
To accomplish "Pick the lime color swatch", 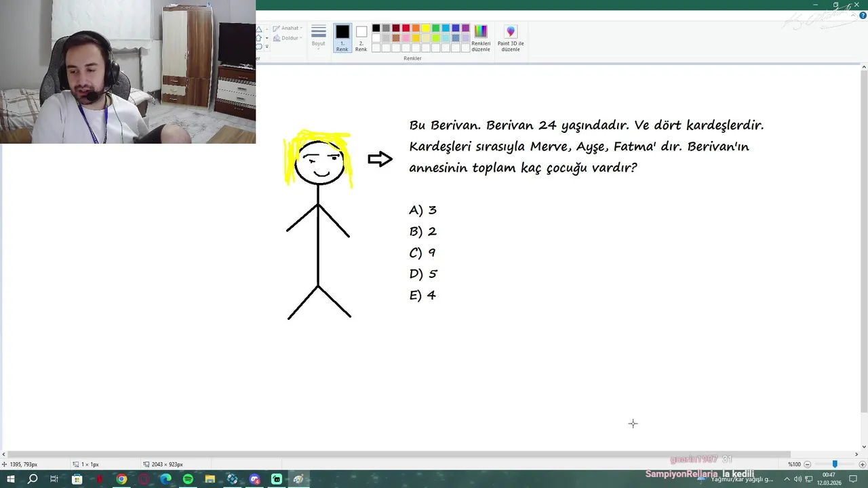I will point(435,38).
